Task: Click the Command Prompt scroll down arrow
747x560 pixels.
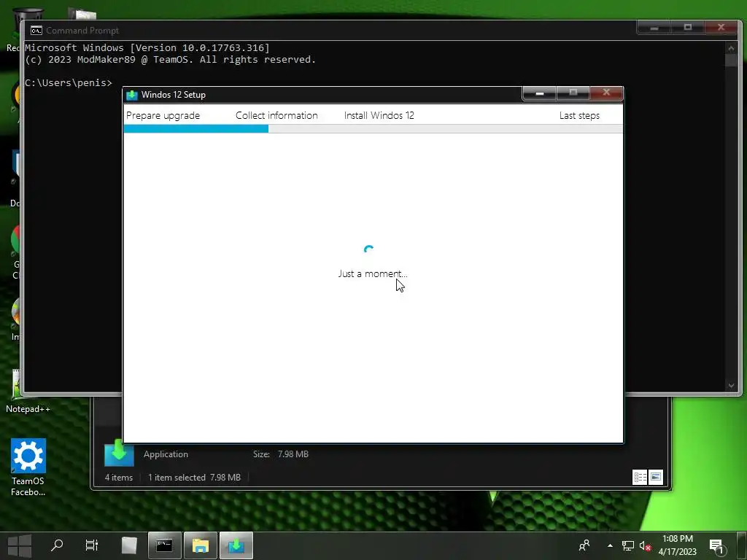Action: pos(731,386)
